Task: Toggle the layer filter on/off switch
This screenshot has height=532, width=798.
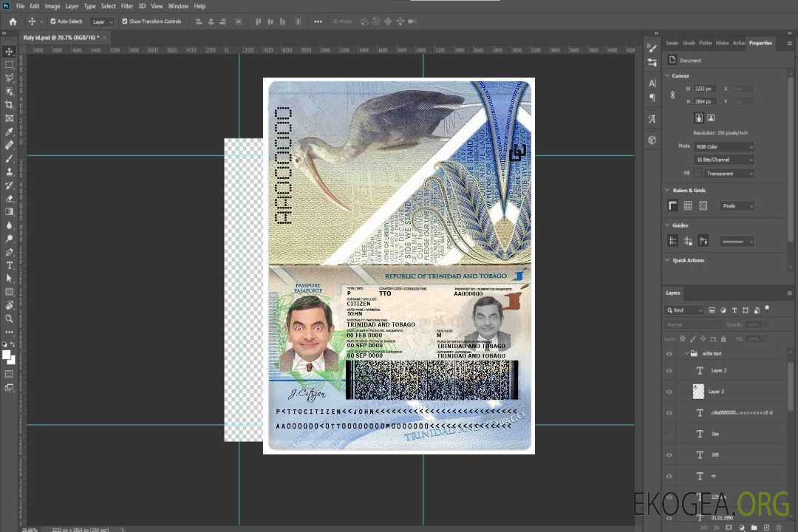Action: 767,309
